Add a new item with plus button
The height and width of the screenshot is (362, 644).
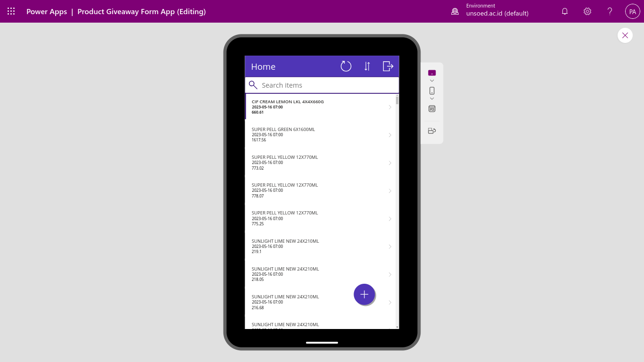tap(364, 295)
